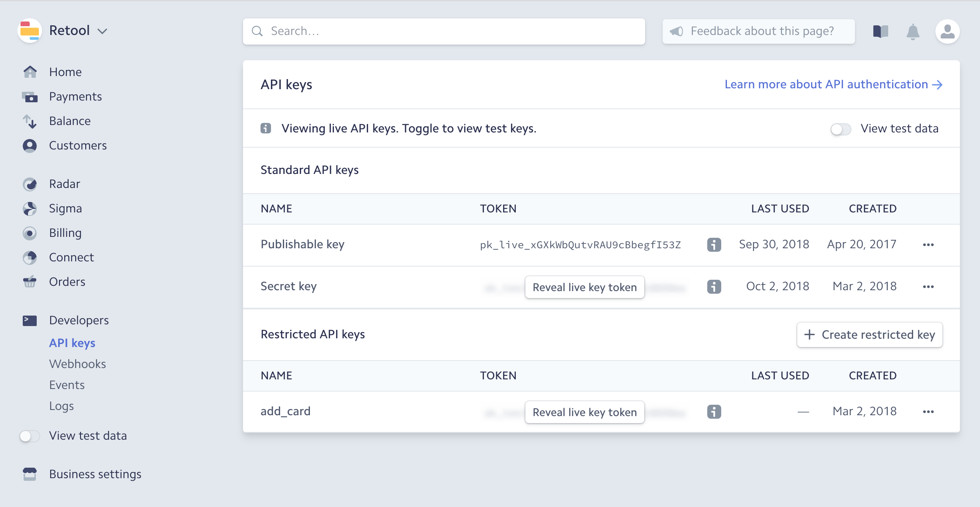The height and width of the screenshot is (507, 980).
Task: Click Create restricted key button
Action: click(x=869, y=335)
